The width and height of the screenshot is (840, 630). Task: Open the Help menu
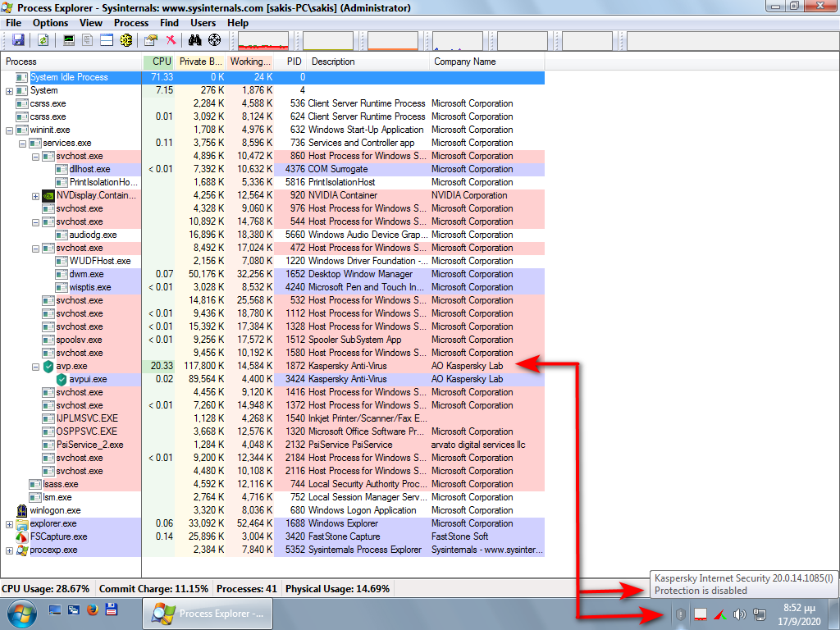pos(238,23)
